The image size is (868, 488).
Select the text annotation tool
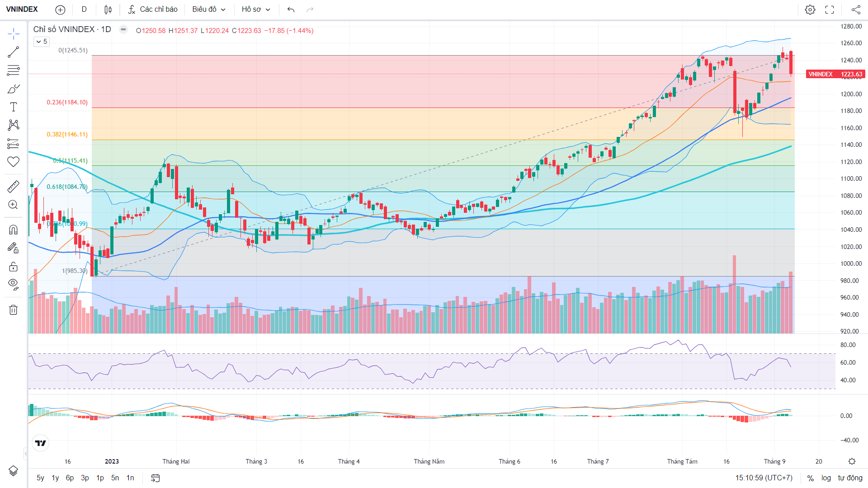point(14,107)
